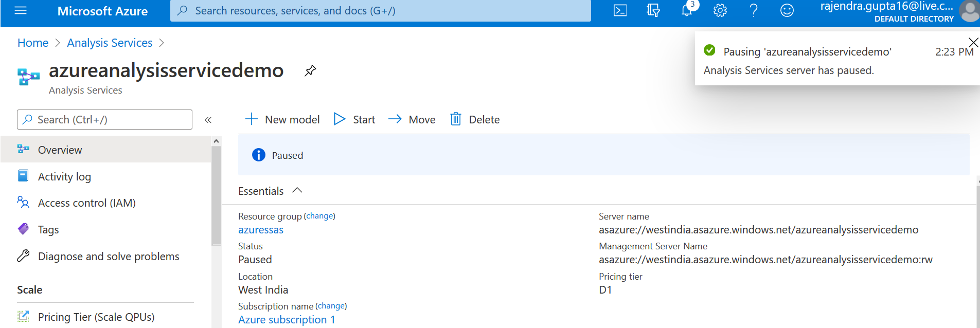The image size is (980, 328).
Task: Delete the Analysis Services server
Action: [x=475, y=120]
